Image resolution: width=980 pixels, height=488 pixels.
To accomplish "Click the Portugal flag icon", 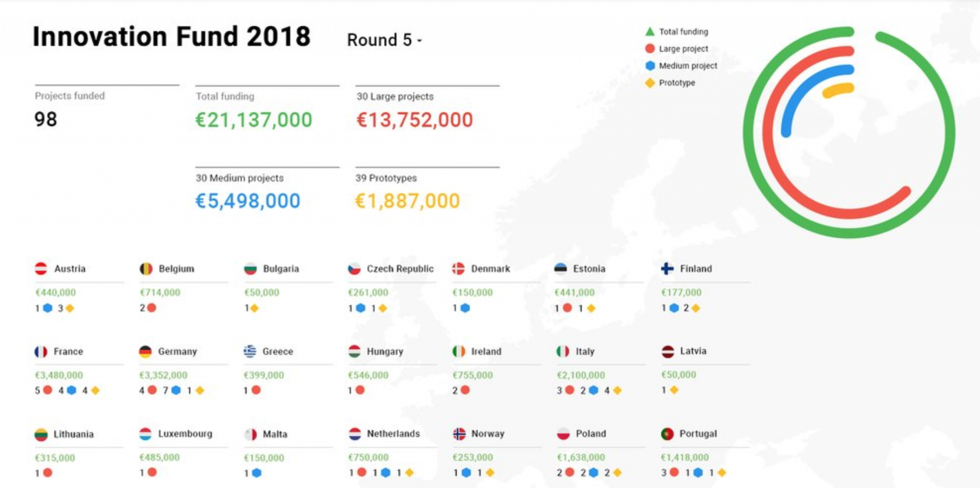I will pos(667,434).
